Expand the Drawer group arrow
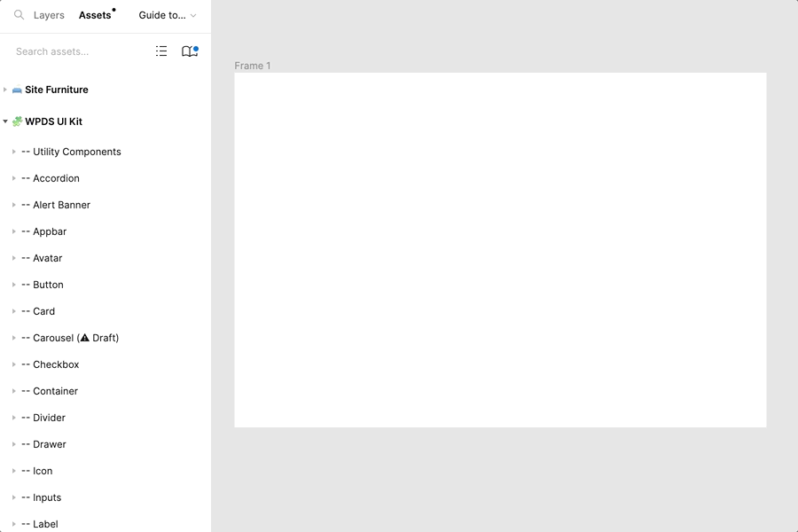 tap(14, 444)
